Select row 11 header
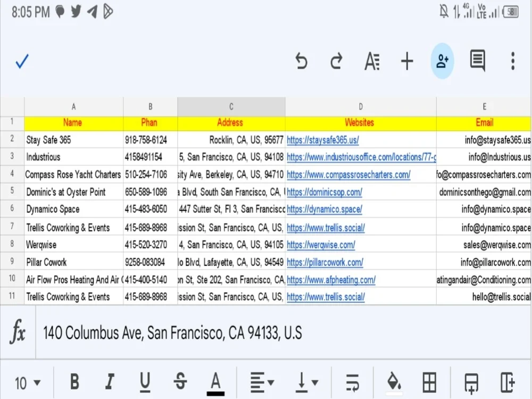Screen dimensions: 532x399 [12, 296]
